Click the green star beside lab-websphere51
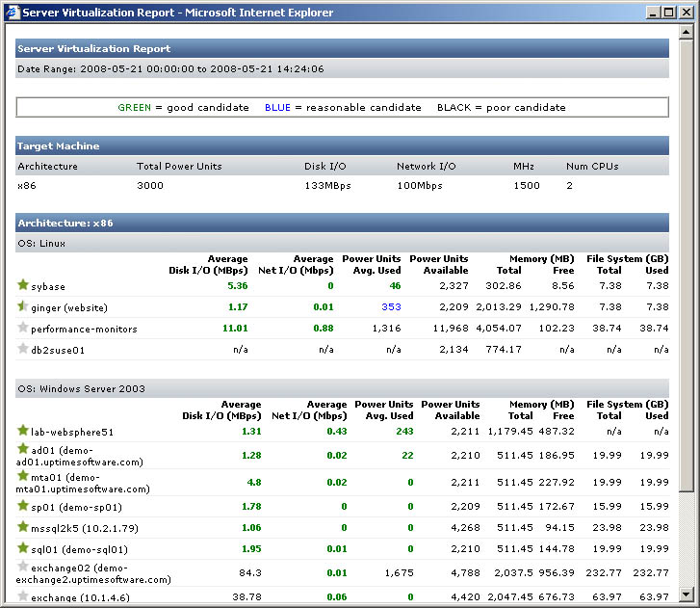 coord(23,430)
